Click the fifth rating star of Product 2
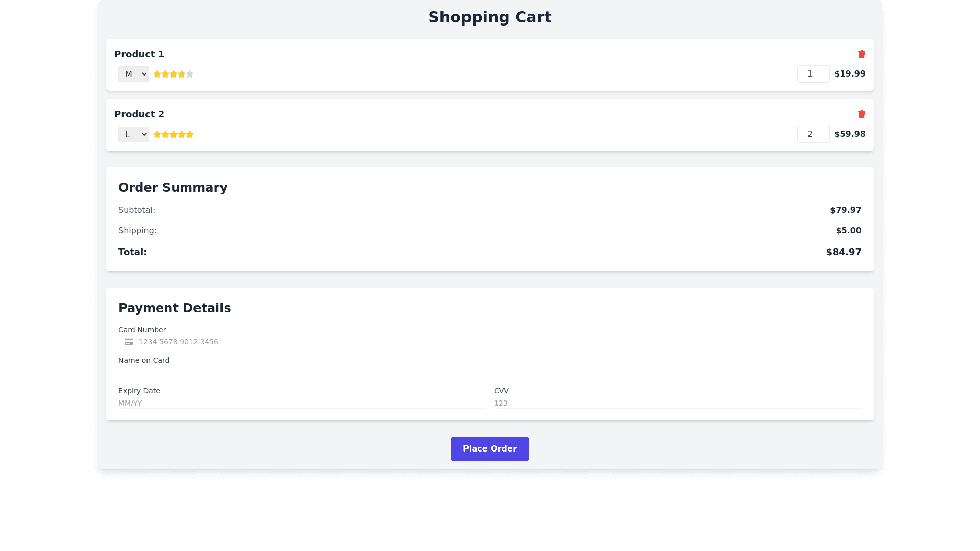 pyautogui.click(x=190, y=134)
